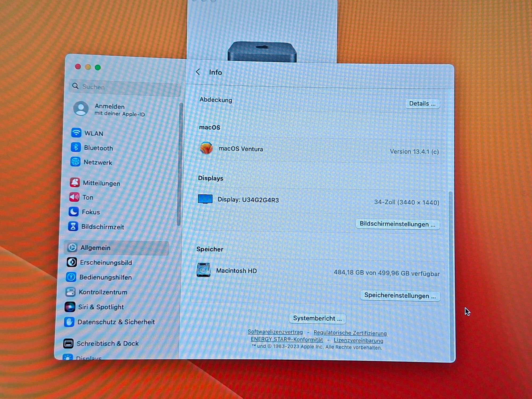532x399 pixels.
Task: Open Netzwerk globe icon
Action: pyautogui.click(x=75, y=162)
